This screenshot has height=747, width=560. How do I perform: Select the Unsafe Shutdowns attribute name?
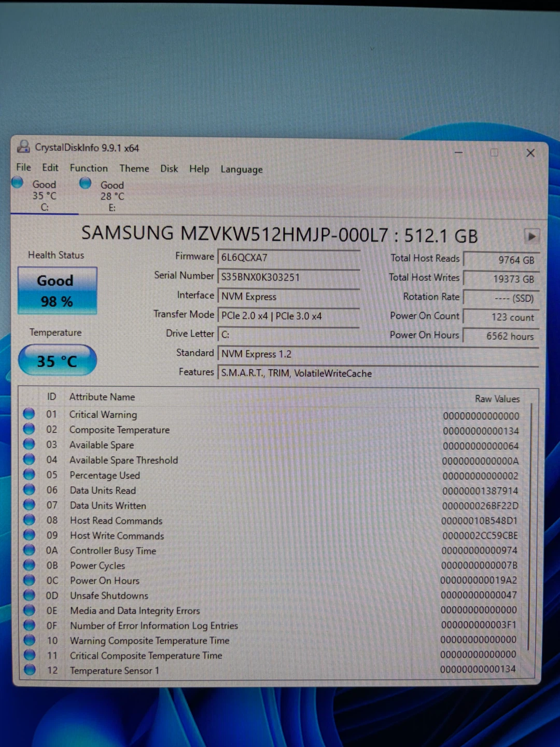tap(109, 596)
